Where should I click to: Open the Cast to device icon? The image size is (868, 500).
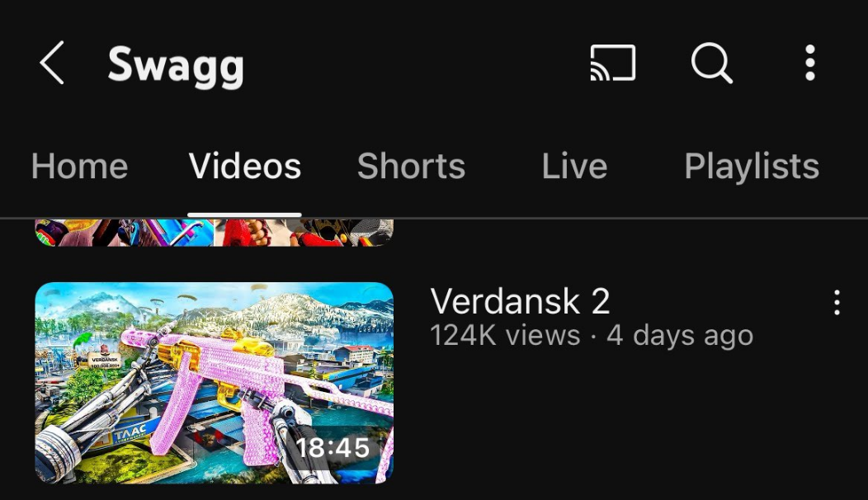pos(612,63)
